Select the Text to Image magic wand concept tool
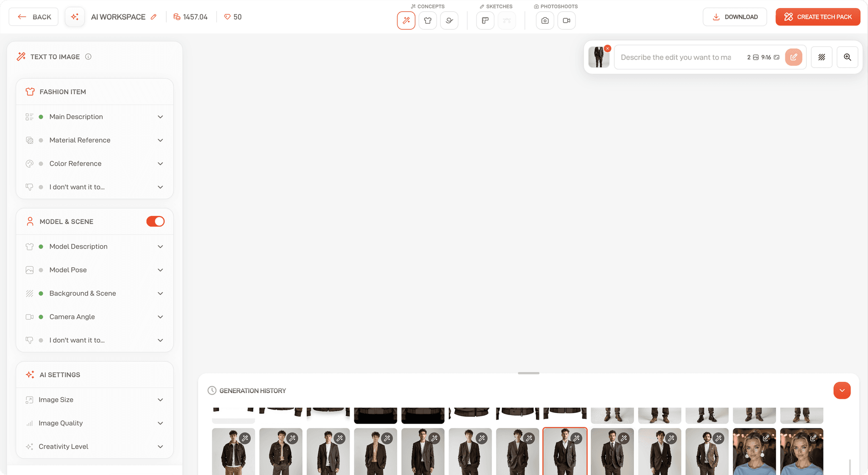Image resolution: width=868 pixels, height=475 pixels. pos(406,20)
